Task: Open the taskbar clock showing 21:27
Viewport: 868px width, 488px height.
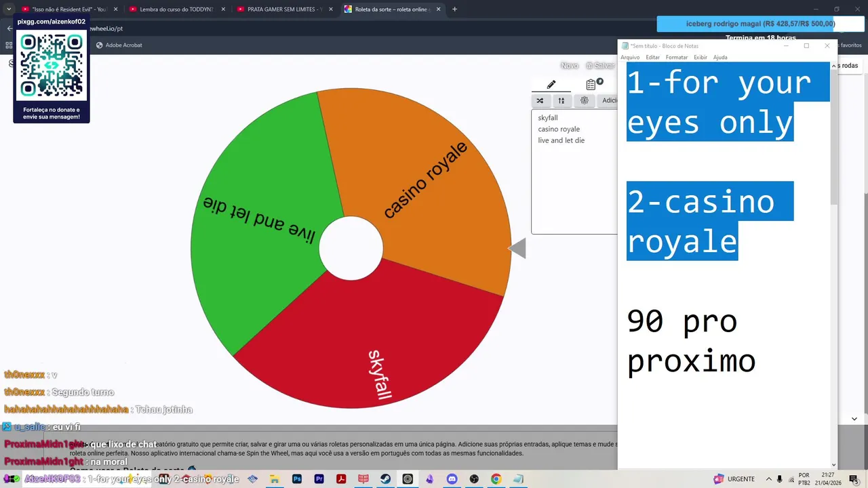Action: (x=828, y=479)
